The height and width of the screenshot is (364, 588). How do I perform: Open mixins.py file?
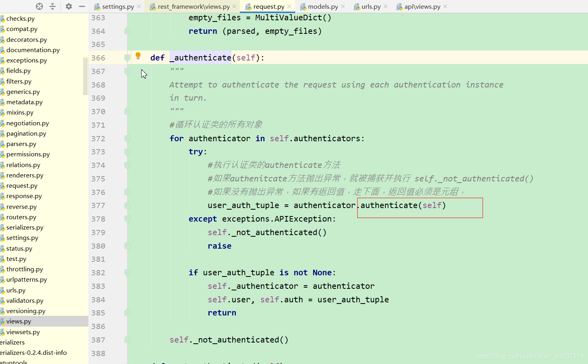coord(20,113)
